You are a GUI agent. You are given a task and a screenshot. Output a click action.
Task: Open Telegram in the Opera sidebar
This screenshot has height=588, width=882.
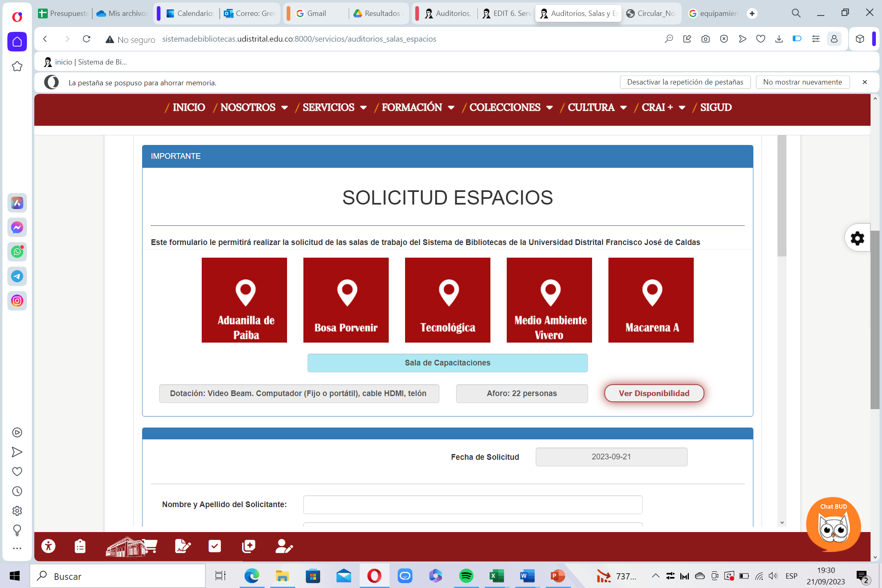pyautogui.click(x=17, y=276)
